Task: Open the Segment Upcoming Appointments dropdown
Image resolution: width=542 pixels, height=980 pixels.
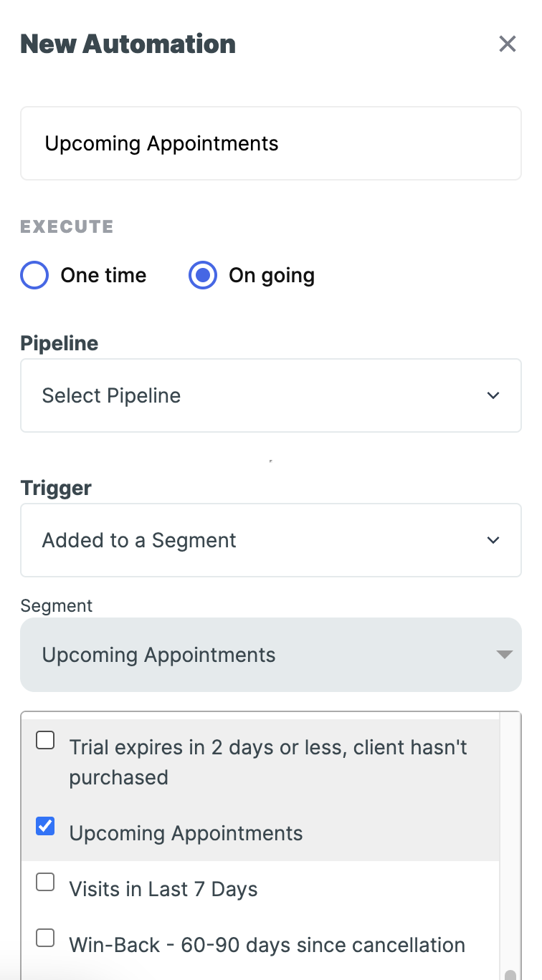Action: (x=270, y=655)
